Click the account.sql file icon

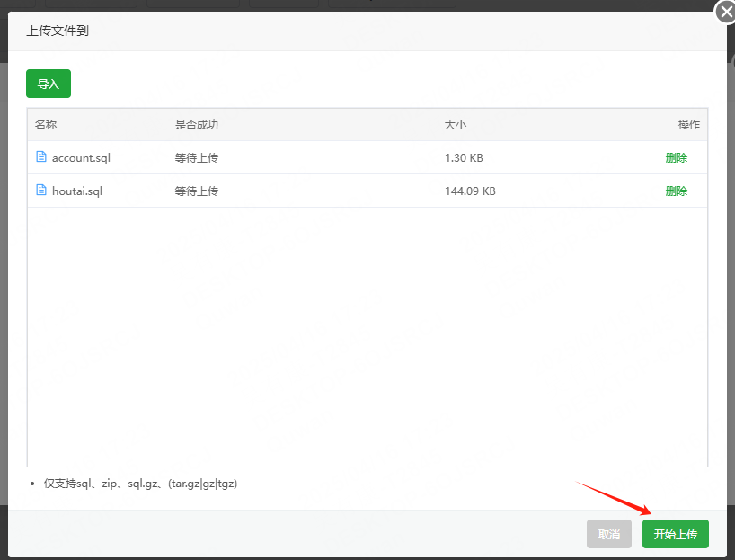pyautogui.click(x=41, y=157)
